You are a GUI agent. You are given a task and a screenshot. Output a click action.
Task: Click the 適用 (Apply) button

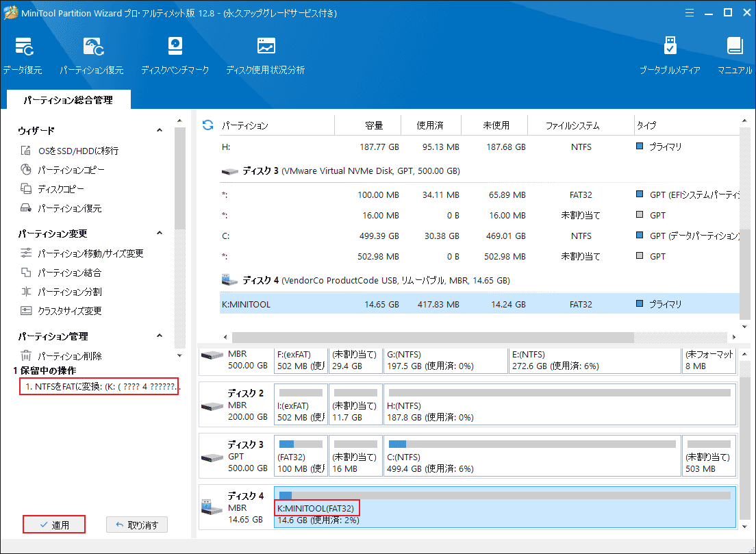click(53, 524)
